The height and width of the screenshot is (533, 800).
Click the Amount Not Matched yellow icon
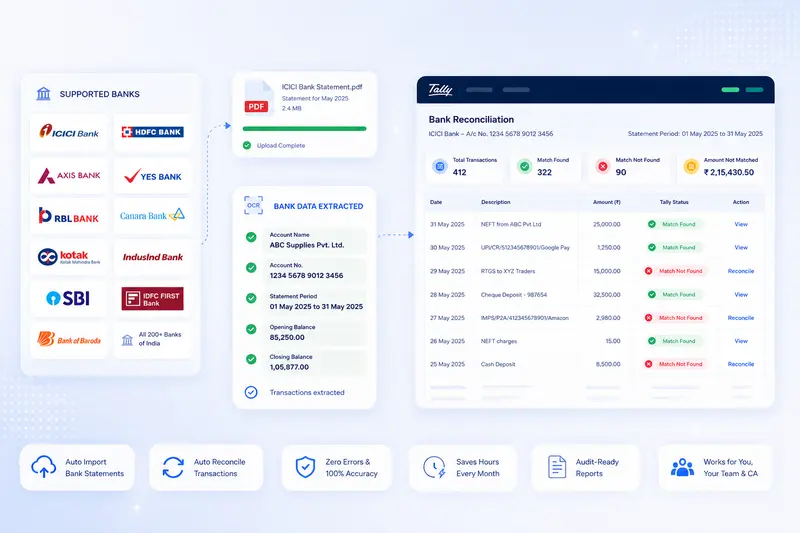(x=691, y=166)
